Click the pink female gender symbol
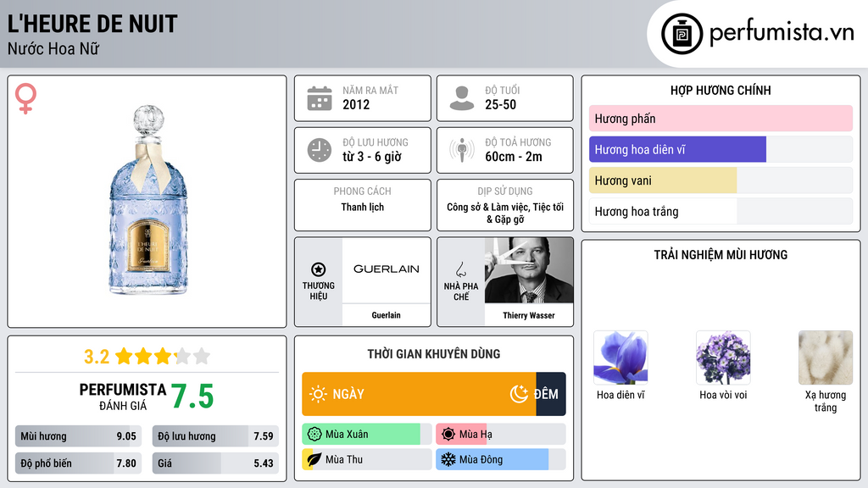The image size is (868, 488). pyautogui.click(x=25, y=98)
